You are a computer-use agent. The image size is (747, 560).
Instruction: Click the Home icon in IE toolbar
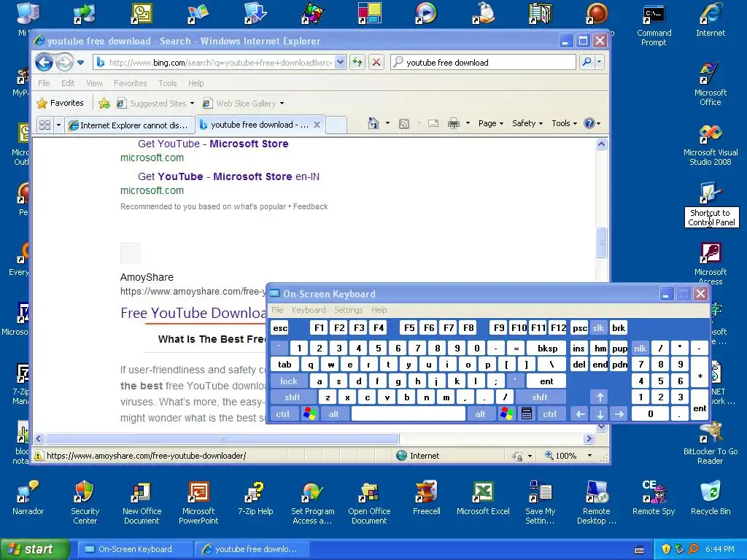(373, 123)
